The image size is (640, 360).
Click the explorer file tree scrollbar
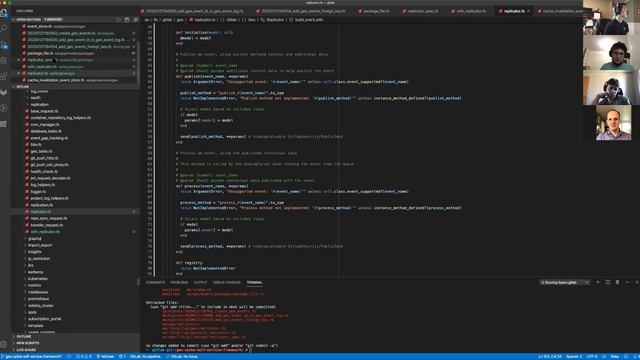tap(138, 282)
